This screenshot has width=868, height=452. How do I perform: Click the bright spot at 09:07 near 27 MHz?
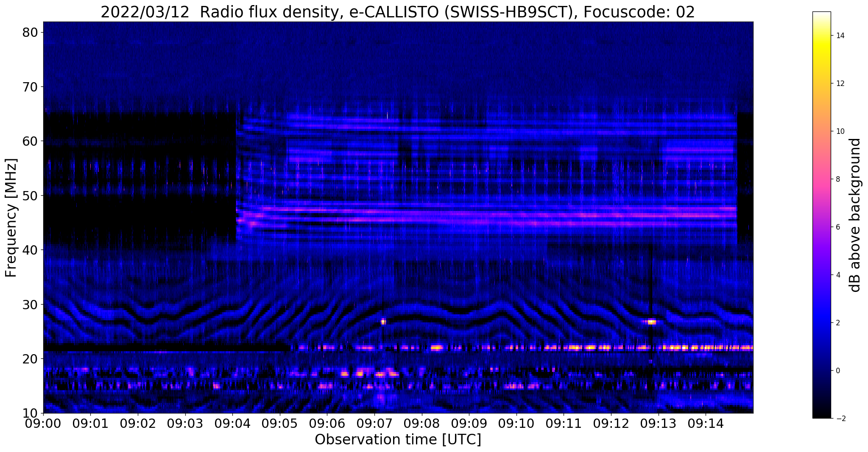point(383,322)
